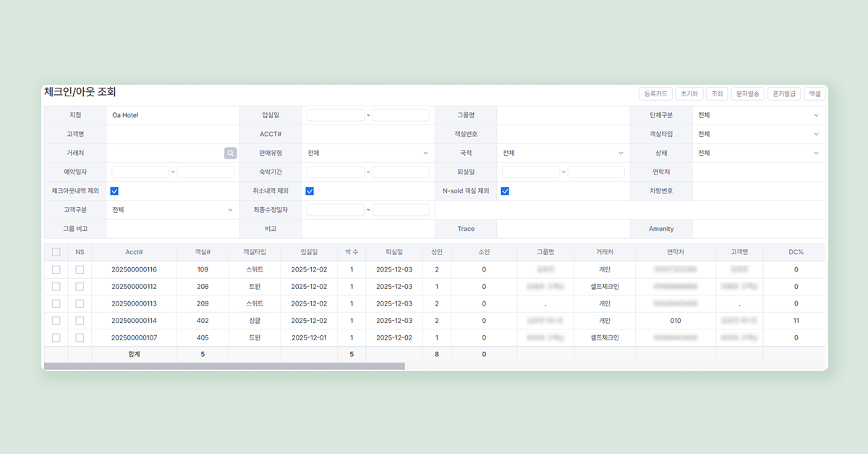Image resolution: width=868 pixels, height=454 pixels.
Task: Click Acct# cell 202500000113
Action: coord(134,303)
